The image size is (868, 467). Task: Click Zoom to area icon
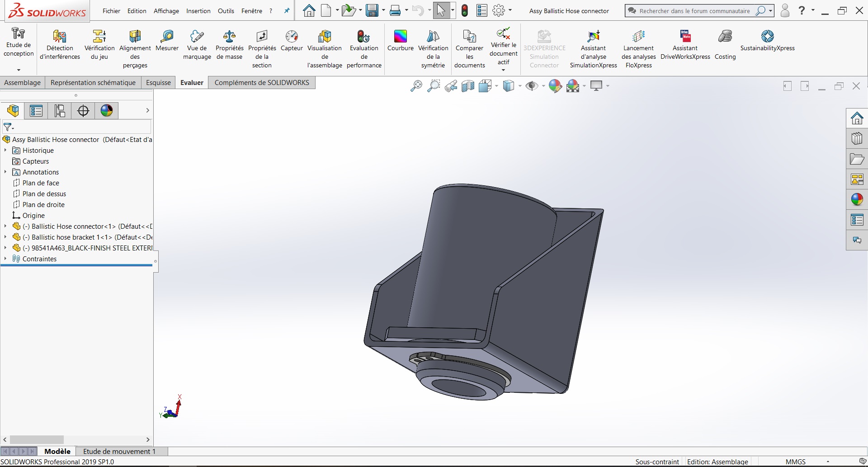pos(434,85)
